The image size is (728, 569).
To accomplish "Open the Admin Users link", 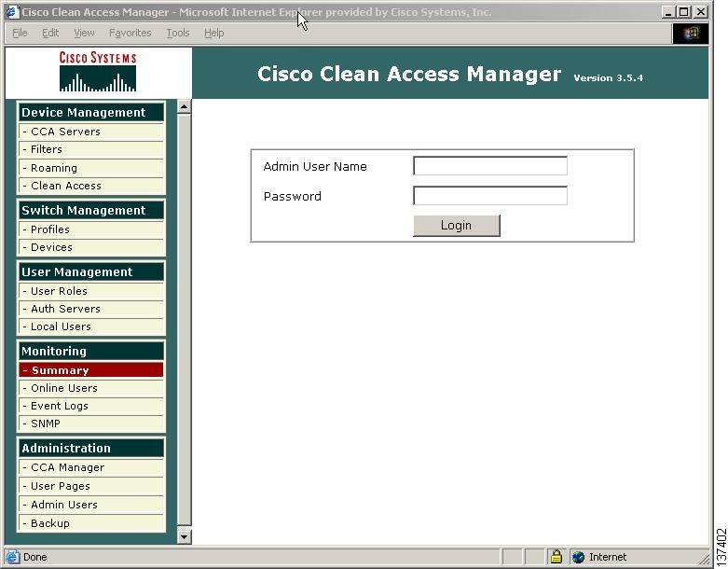I will [x=91, y=505].
